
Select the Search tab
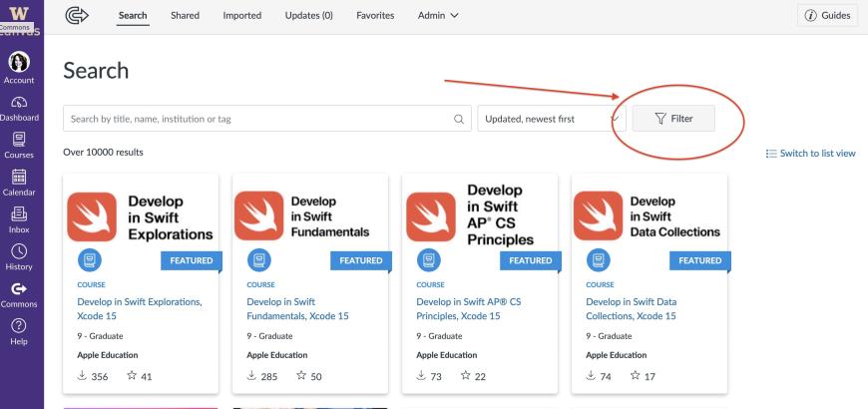[133, 16]
